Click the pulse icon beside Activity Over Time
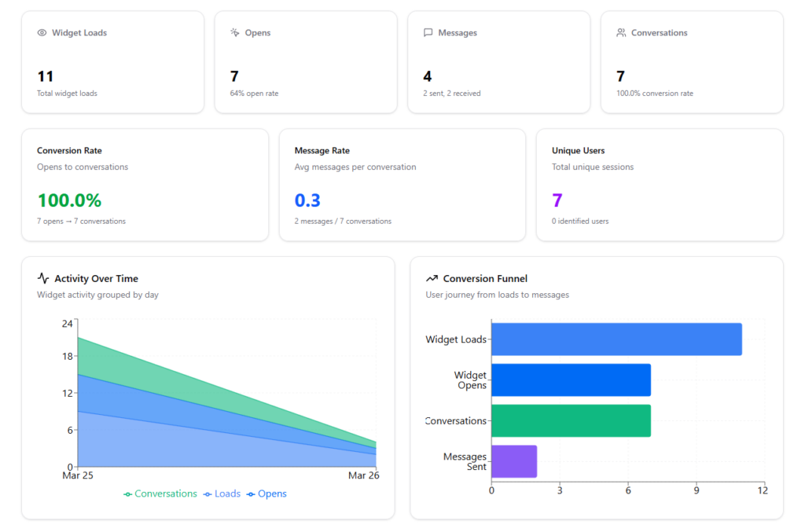 (43, 278)
